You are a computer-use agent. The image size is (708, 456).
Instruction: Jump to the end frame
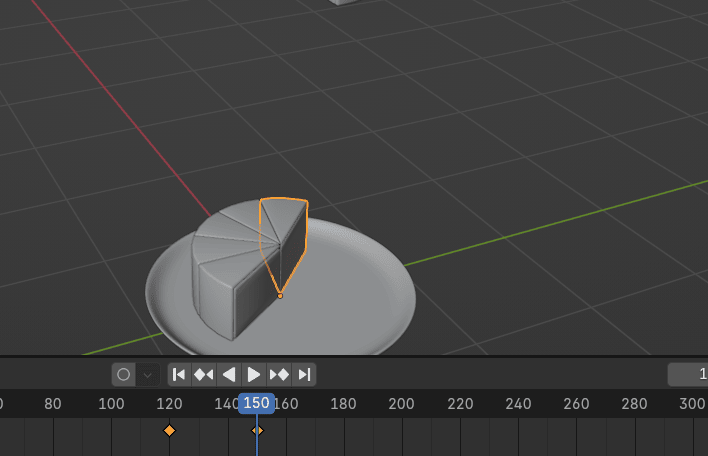305,374
